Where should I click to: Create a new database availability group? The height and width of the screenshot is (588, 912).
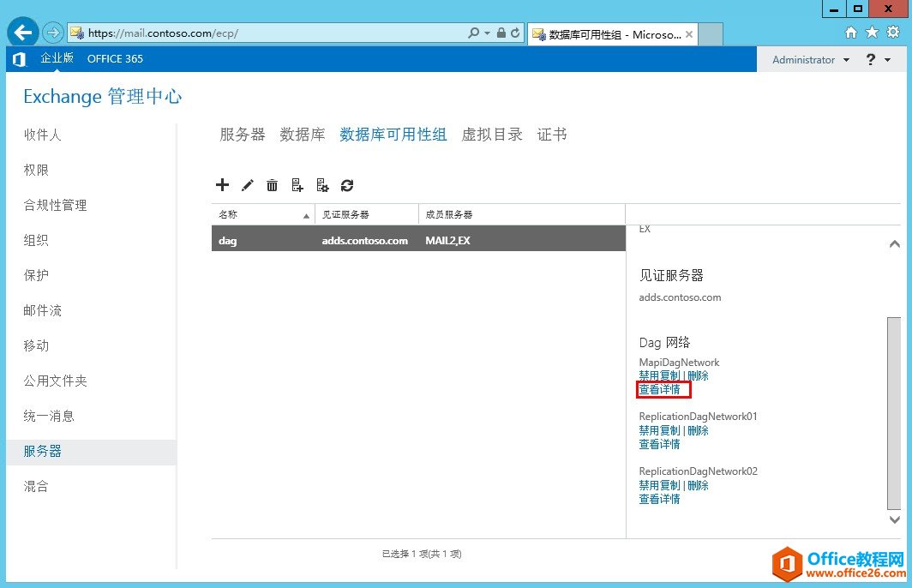[x=222, y=184]
